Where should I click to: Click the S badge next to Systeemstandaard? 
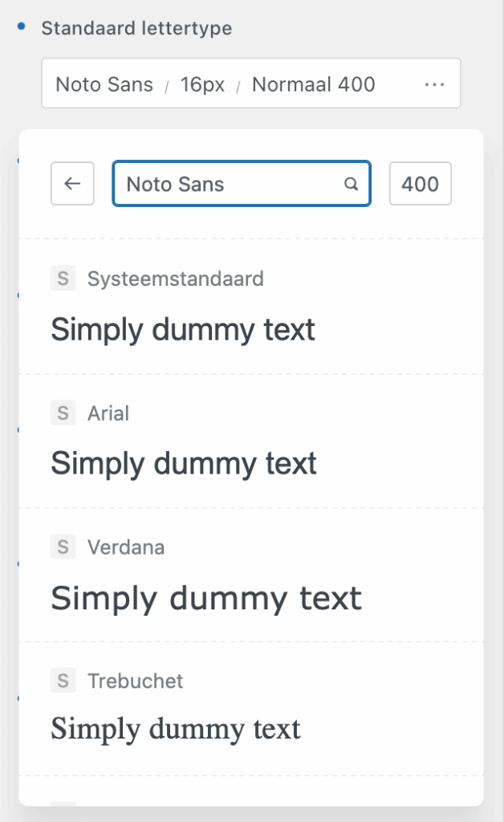point(63,279)
